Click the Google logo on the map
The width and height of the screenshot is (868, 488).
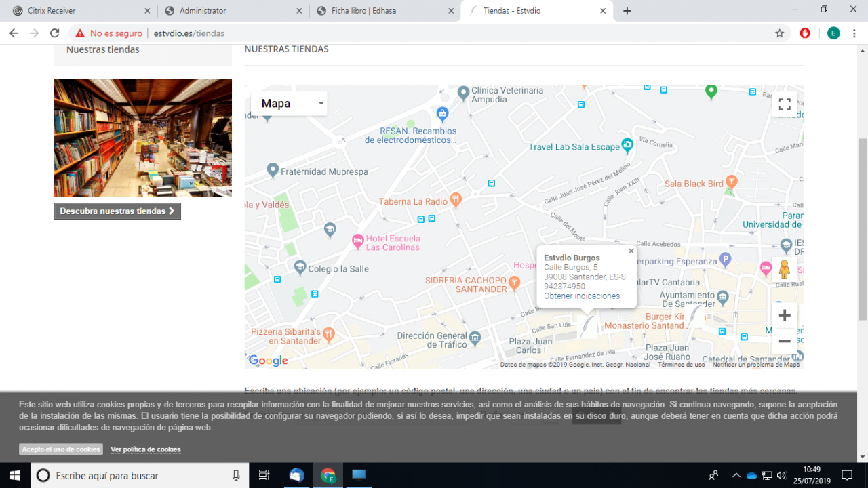269,361
